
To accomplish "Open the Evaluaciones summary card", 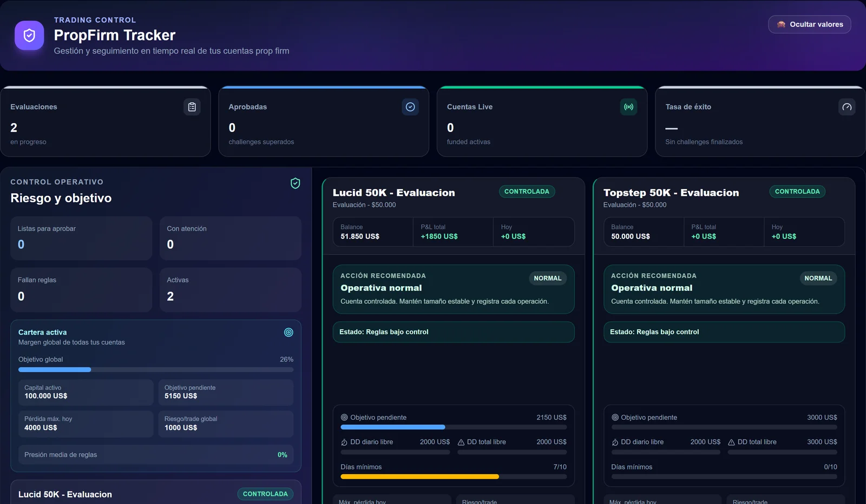I will click(106, 122).
